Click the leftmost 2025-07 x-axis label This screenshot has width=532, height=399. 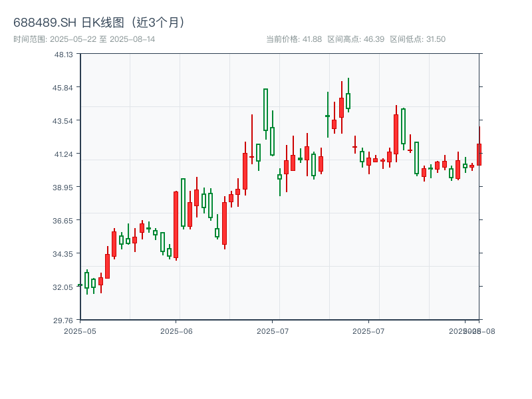click(x=273, y=331)
